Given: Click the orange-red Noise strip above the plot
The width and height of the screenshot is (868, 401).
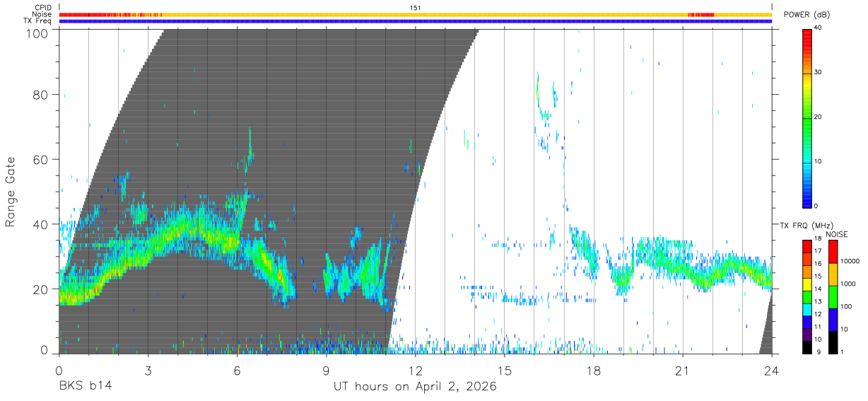Looking at the screenshot, I should click(416, 14).
